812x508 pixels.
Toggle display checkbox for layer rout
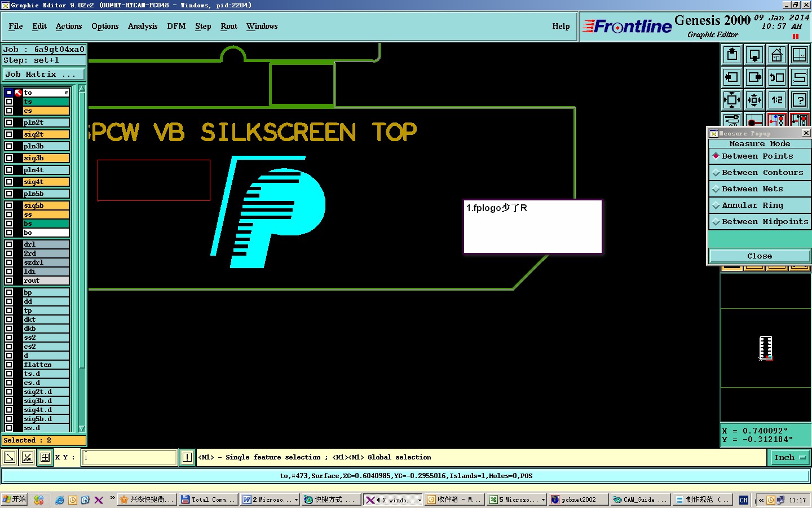(9, 281)
